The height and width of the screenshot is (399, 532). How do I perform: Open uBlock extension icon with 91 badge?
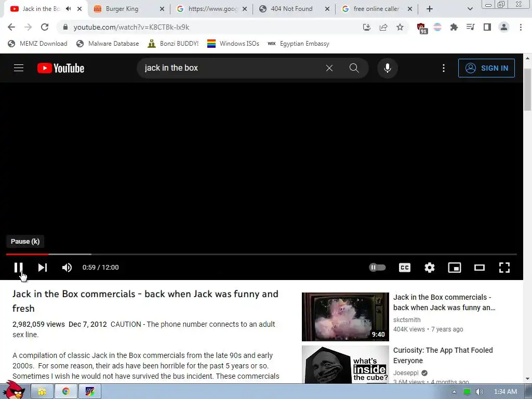click(422, 28)
